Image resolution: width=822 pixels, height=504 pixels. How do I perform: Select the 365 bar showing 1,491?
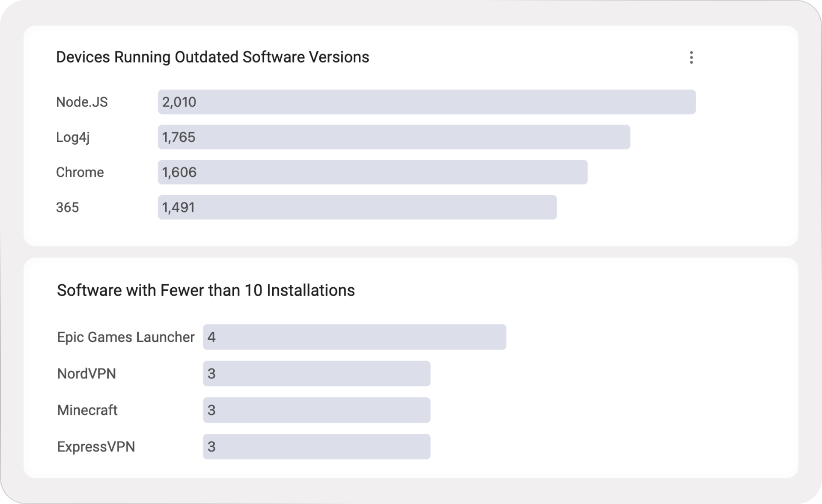click(x=357, y=207)
